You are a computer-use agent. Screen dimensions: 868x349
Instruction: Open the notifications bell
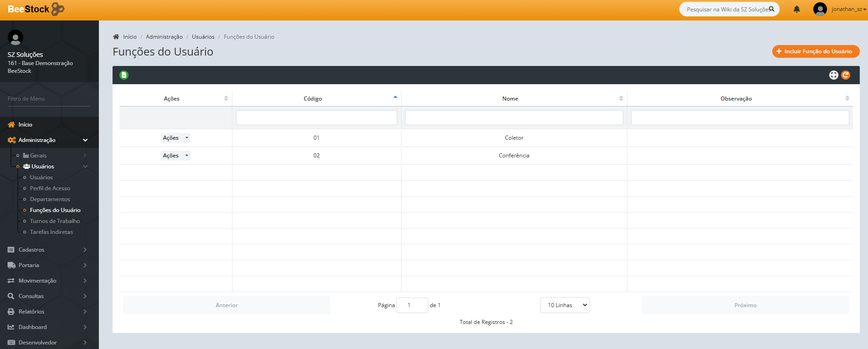(x=796, y=9)
